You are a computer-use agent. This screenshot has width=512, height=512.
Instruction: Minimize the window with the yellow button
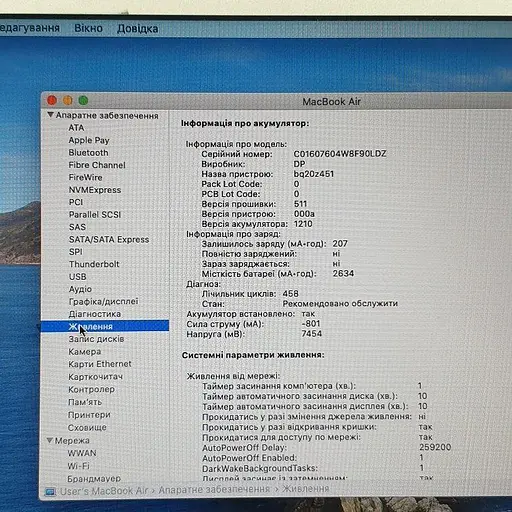pos(68,100)
